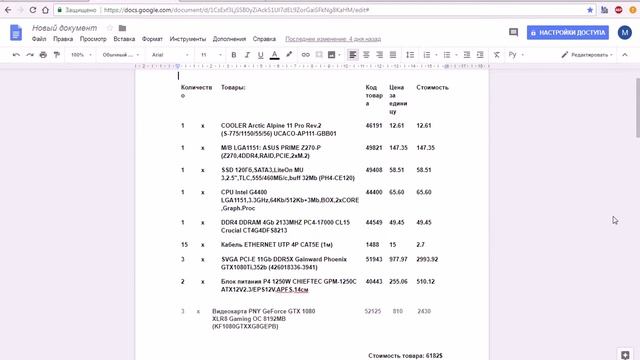Open the image options arrow
Viewport: 640px width, 360px height.
[x=340, y=55]
